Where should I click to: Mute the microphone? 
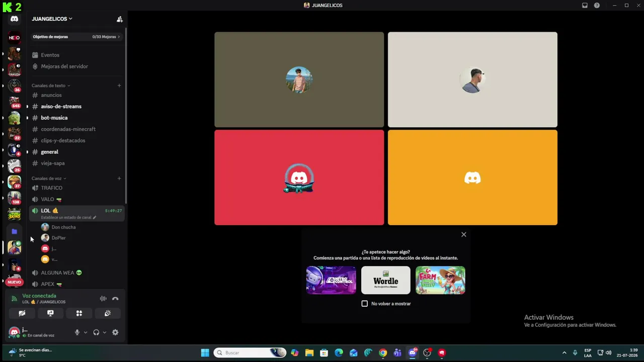coord(77,332)
